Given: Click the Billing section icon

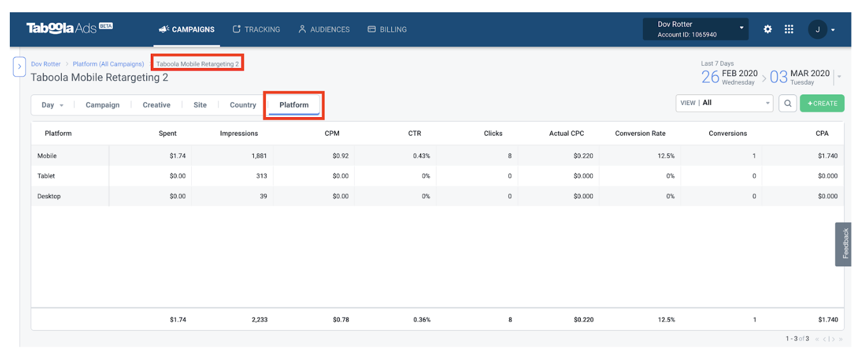Looking at the screenshot, I should pos(371,29).
